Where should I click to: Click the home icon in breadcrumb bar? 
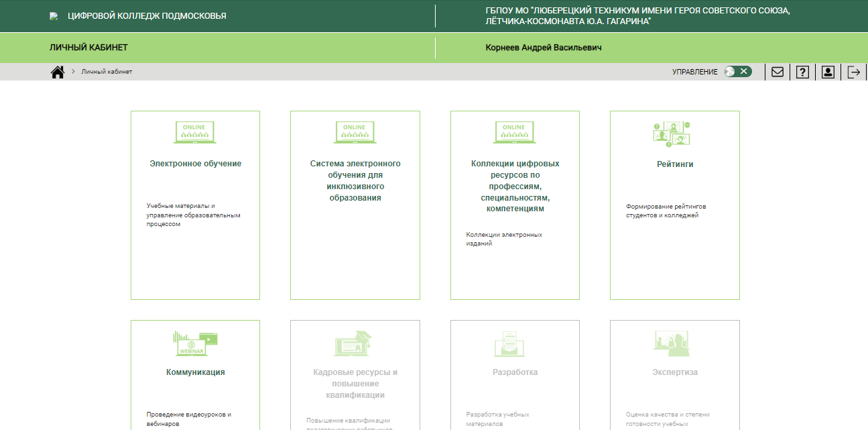[58, 72]
